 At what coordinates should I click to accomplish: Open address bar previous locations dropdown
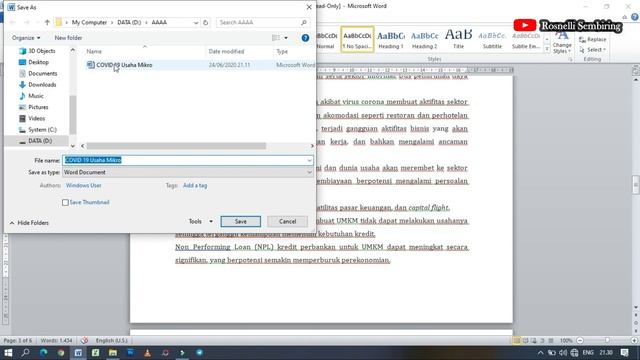click(x=196, y=22)
